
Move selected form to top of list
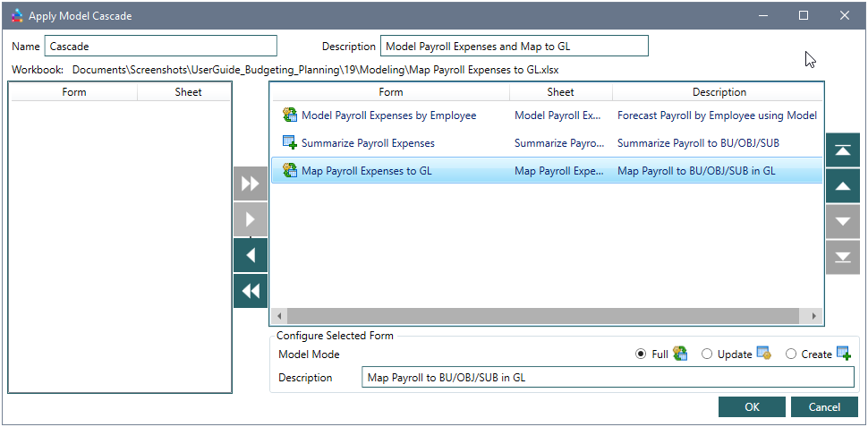click(842, 150)
